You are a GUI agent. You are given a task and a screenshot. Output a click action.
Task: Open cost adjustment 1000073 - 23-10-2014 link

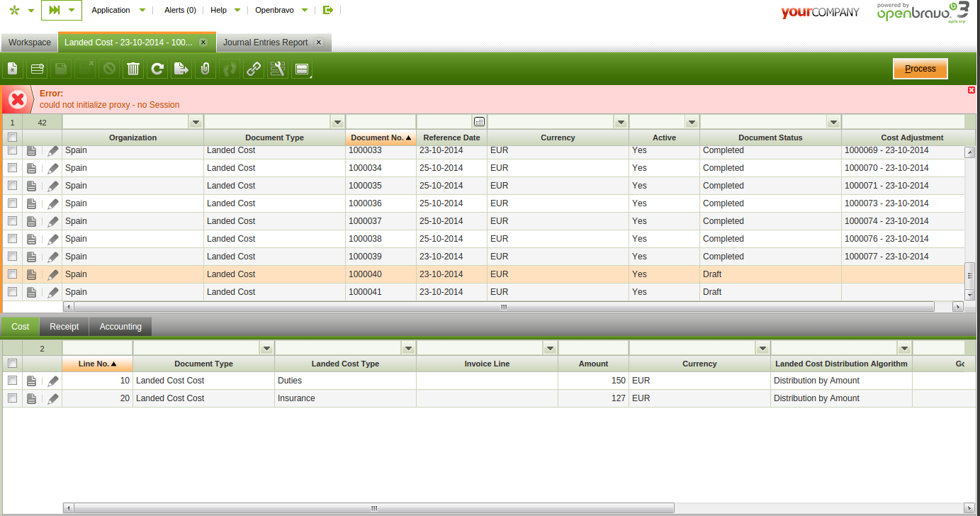886,203
